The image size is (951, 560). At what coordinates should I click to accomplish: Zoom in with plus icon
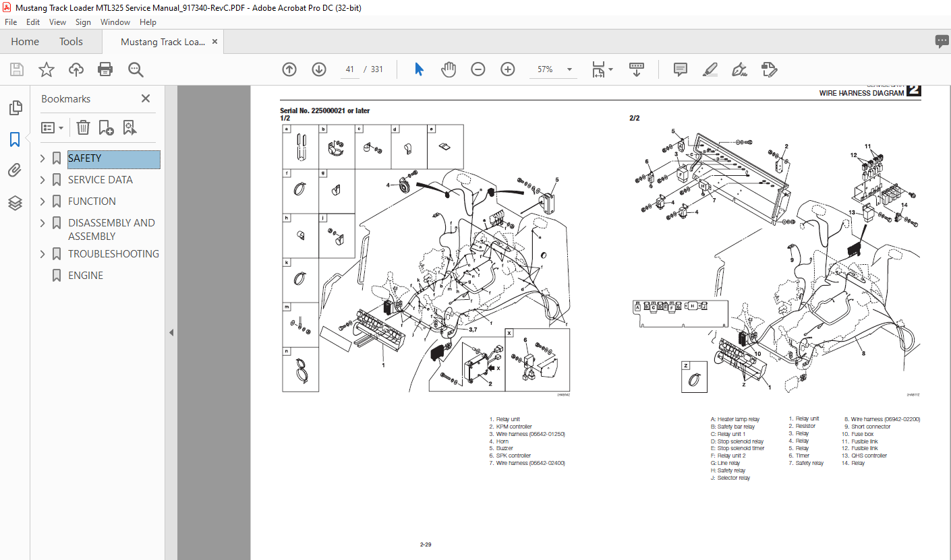pos(508,69)
